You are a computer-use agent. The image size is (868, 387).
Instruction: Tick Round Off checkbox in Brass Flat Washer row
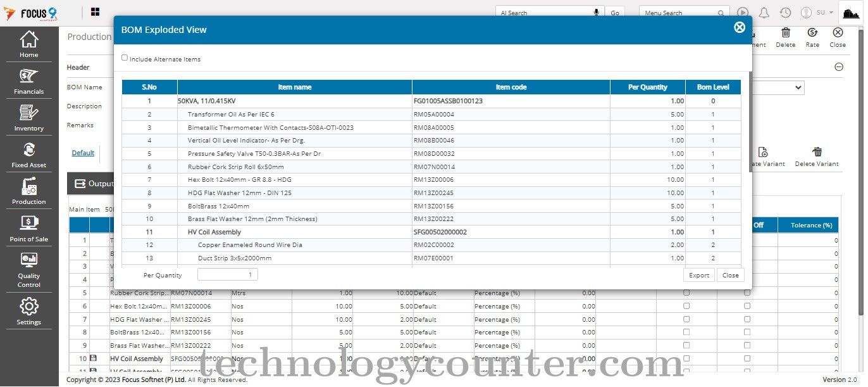click(747, 345)
